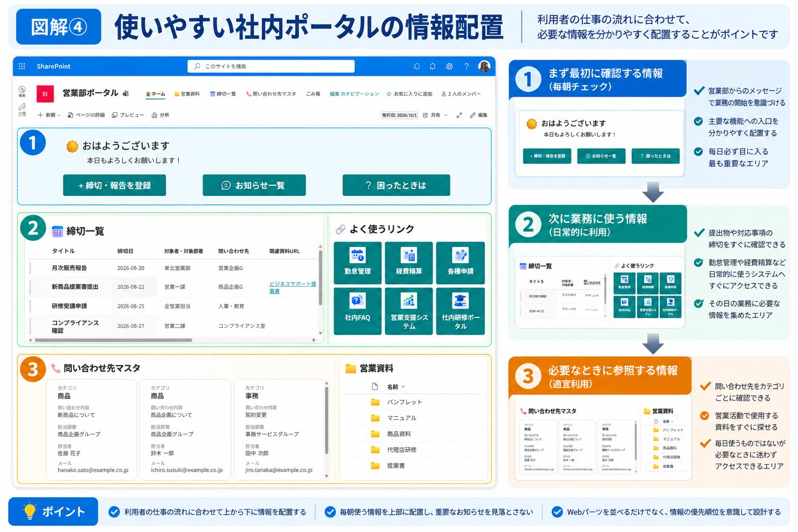Click hanako.sato@example.co.jp in the large contact card
The image size is (798, 532).
coord(93,470)
